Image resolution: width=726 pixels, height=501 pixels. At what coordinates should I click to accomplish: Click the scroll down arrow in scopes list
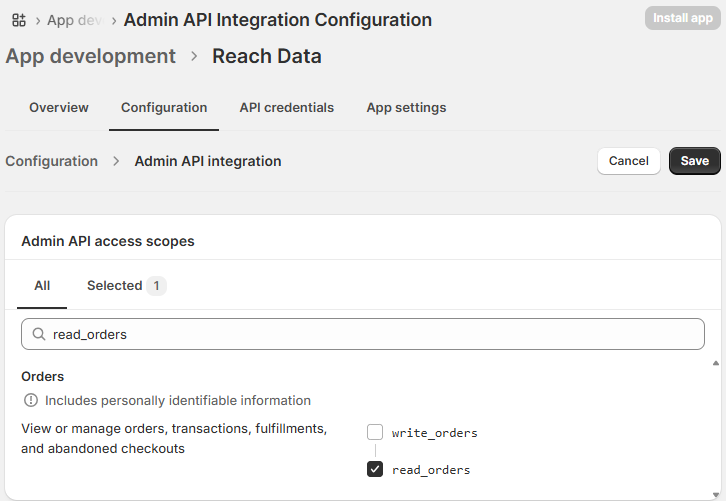[716, 495]
